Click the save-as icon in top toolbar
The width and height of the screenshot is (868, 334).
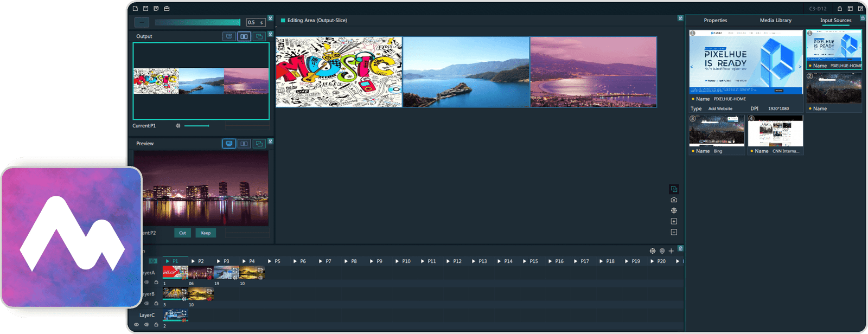pyautogui.click(x=156, y=8)
